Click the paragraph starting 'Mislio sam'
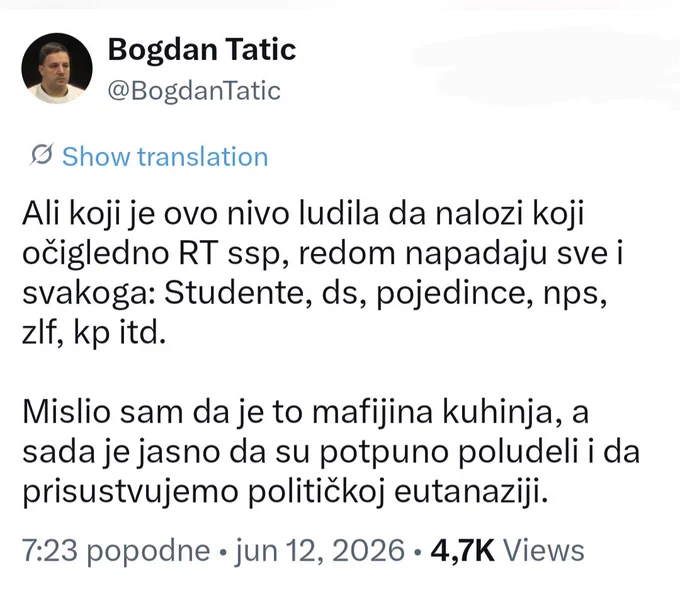The image size is (680, 589). tap(331, 452)
